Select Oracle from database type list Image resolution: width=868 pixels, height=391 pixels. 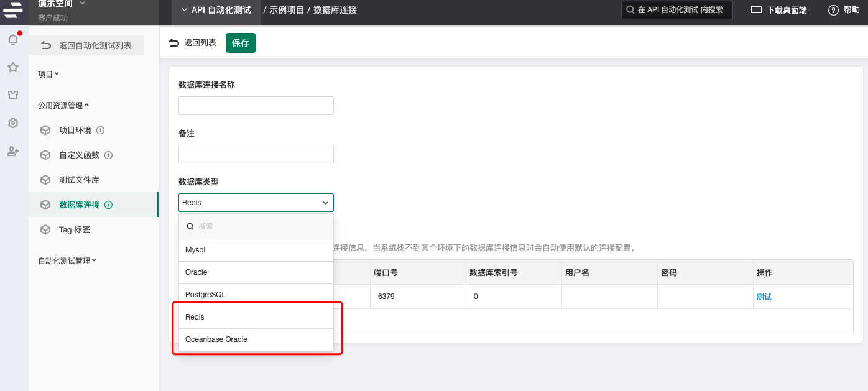(x=256, y=272)
